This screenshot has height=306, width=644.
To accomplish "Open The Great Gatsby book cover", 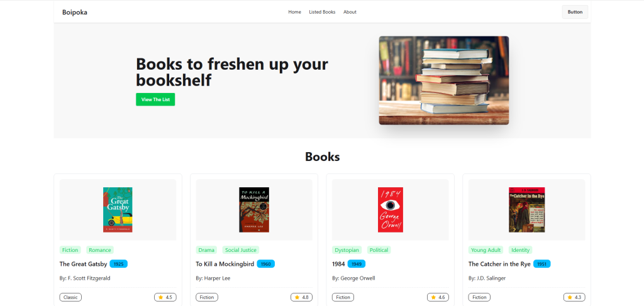I will [118, 210].
